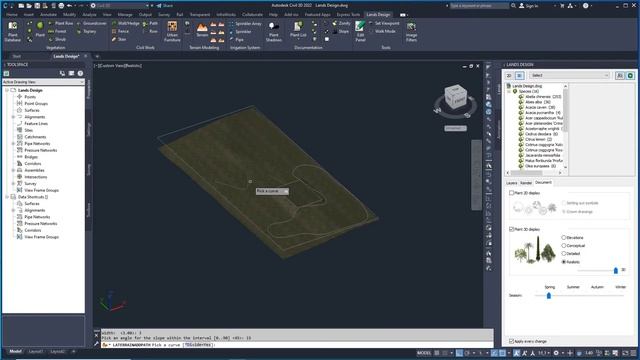Viewport: 640px width, 360px height.
Task: Select the Model layout tab
Action: pyautogui.click(x=16, y=351)
